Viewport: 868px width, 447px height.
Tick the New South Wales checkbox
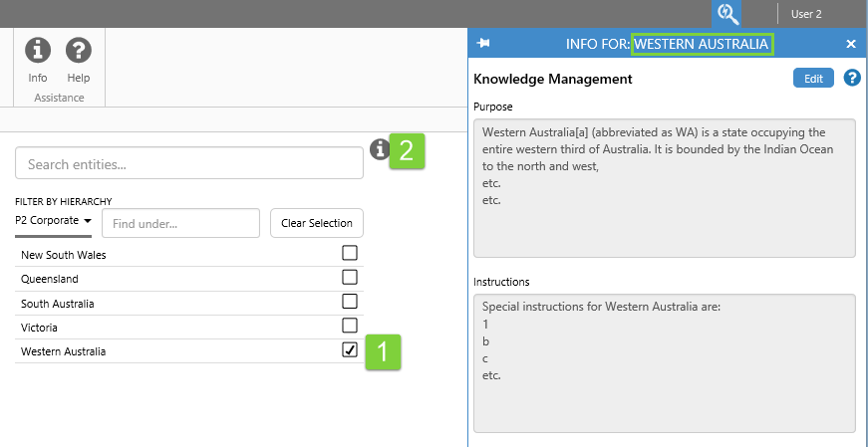point(350,253)
